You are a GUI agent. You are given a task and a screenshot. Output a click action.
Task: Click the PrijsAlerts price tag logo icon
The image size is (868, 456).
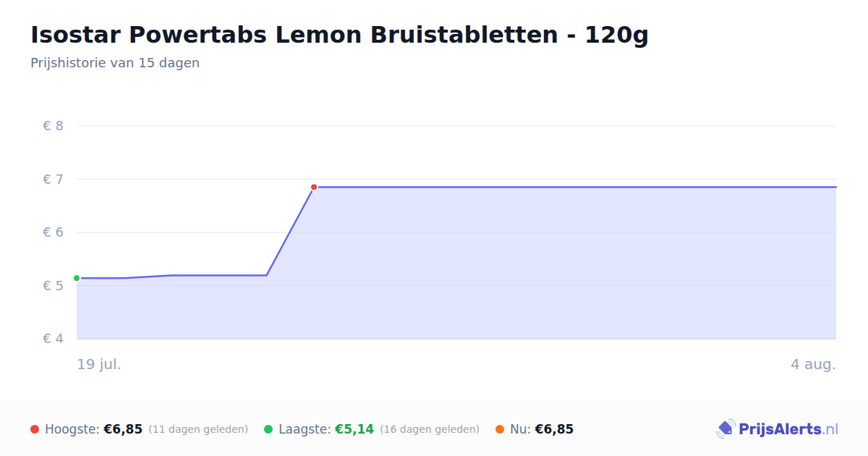(726, 429)
